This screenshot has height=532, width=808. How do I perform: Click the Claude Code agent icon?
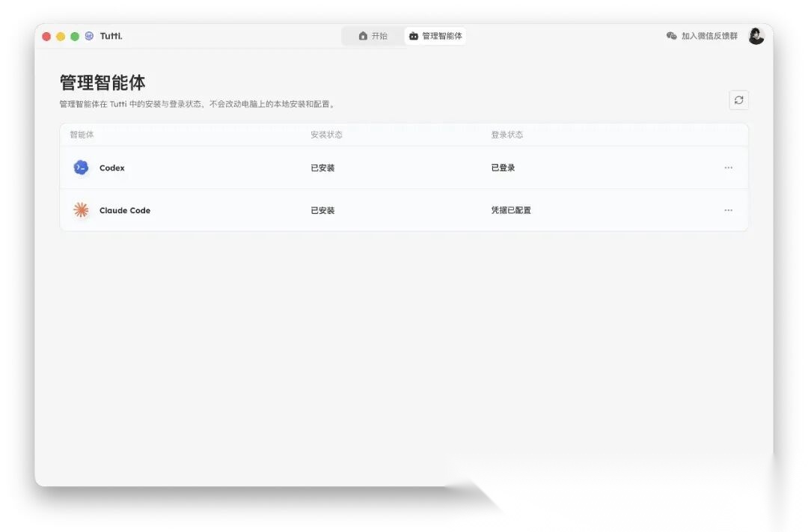(81, 210)
